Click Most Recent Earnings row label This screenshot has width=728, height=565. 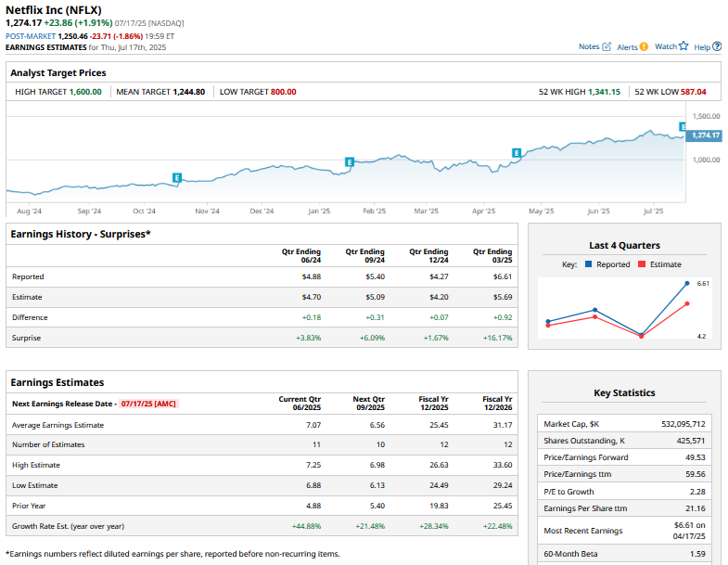(x=583, y=531)
